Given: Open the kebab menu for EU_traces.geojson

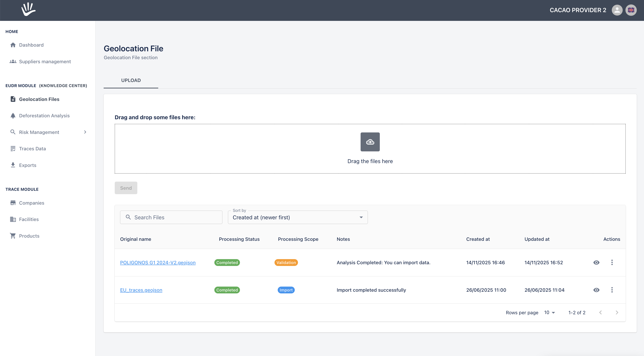Looking at the screenshot, I should (x=612, y=290).
